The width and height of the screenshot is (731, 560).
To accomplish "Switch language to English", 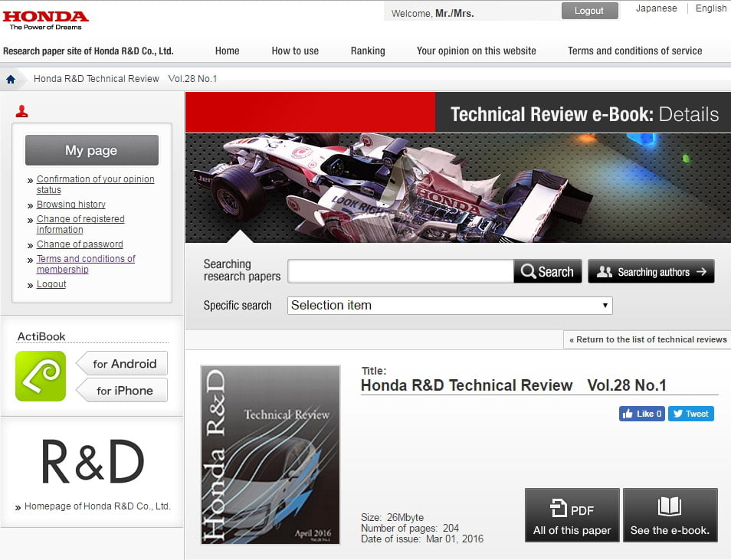I will [x=711, y=8].
